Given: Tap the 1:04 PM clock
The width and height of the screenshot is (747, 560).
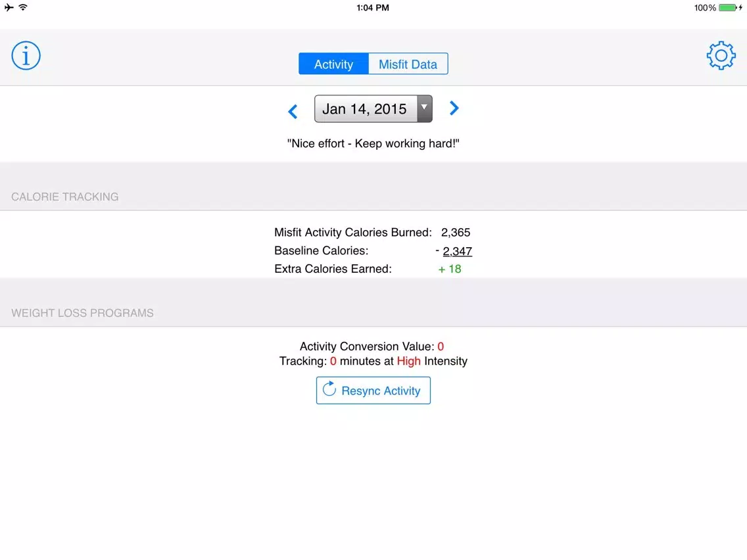Looking at the screenshot, I should click(x=373, y=8).
